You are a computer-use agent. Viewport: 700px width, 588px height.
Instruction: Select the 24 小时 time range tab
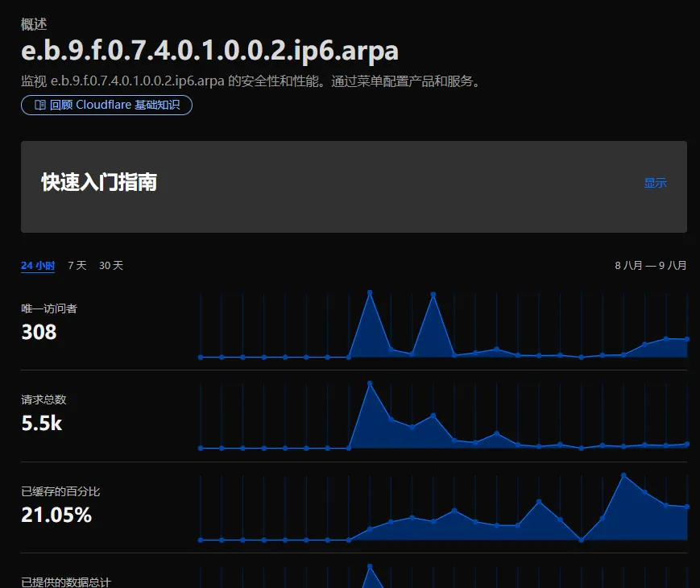pos(38,266)
